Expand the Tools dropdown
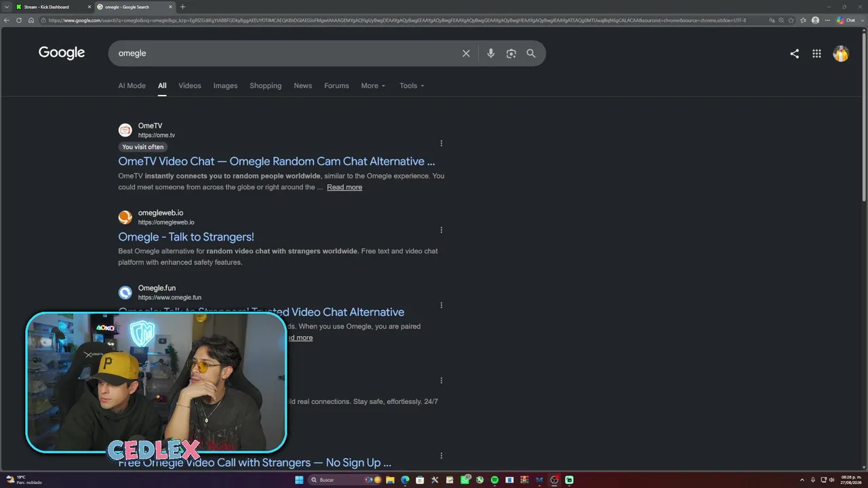The image size is (868, 488). click(x=412, y=86)
